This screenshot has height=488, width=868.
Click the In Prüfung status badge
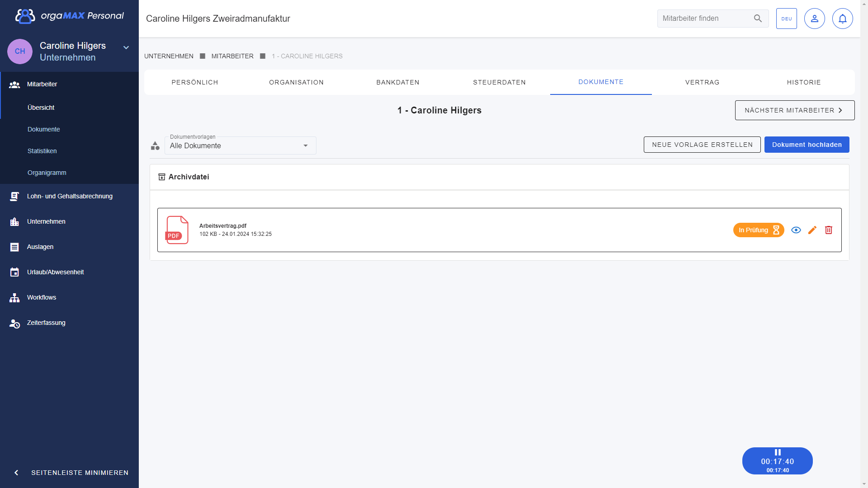point(758,230)
